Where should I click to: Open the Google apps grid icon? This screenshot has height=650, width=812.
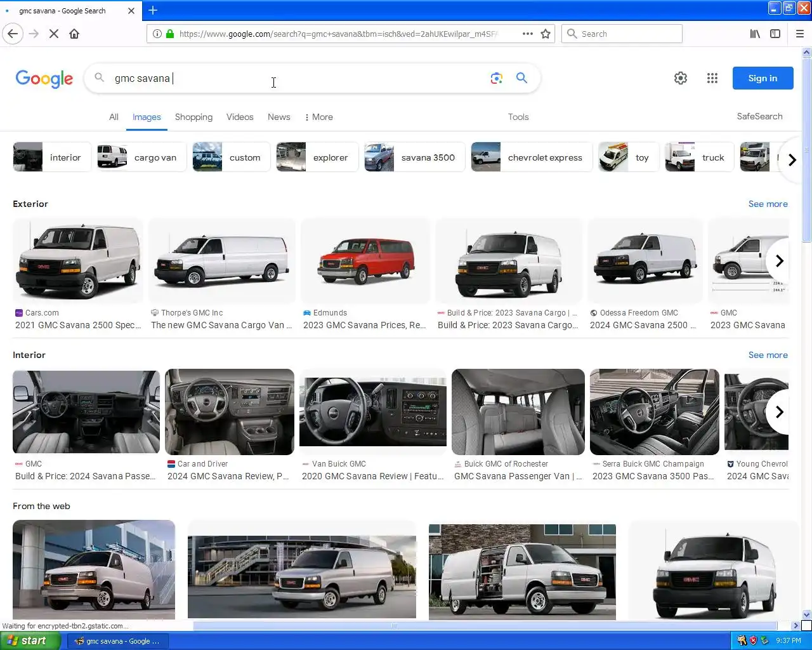coord(712,78)
